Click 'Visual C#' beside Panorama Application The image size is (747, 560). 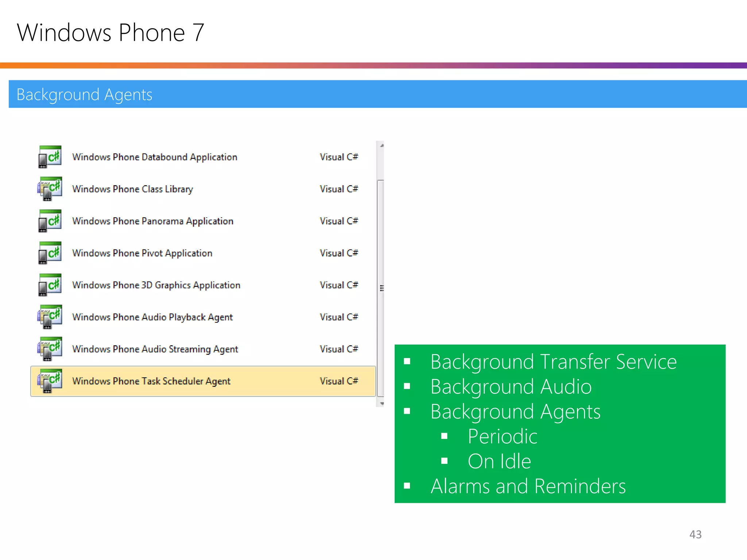339,221
